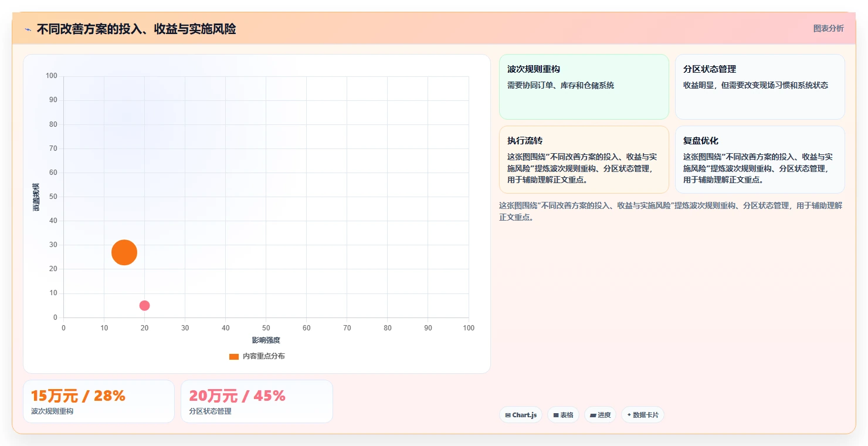
Task: Open the 复盘优化 card
Action: tap(760, 160)
